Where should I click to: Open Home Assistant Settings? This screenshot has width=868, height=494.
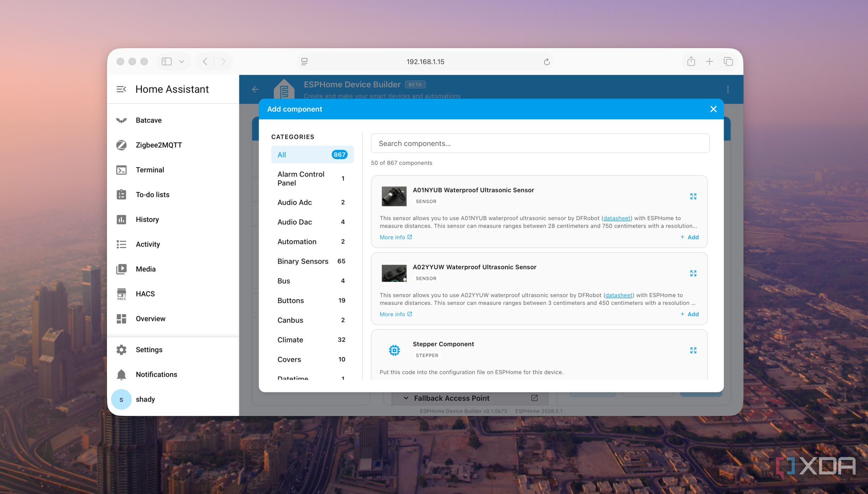coord(173,350)
